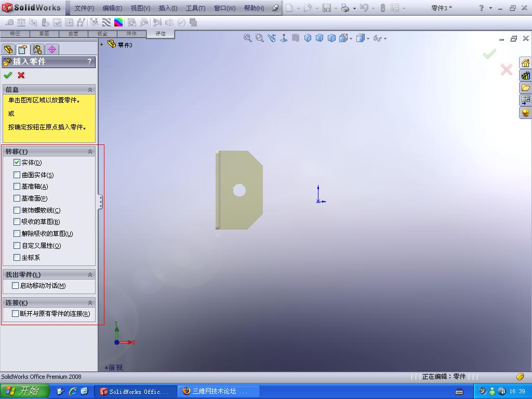Switch to the 评估 tab
The image size is (532, 399).
pyautogui.click(x=161, y=34)
